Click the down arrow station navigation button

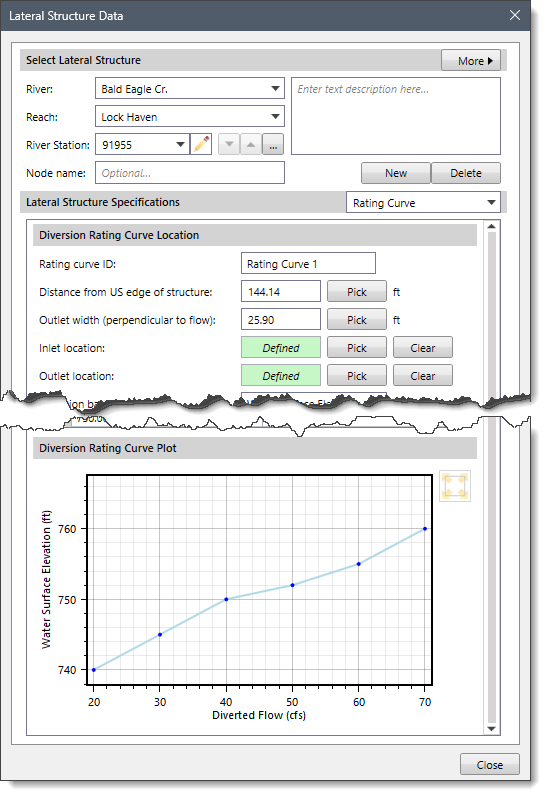(229, 145)
